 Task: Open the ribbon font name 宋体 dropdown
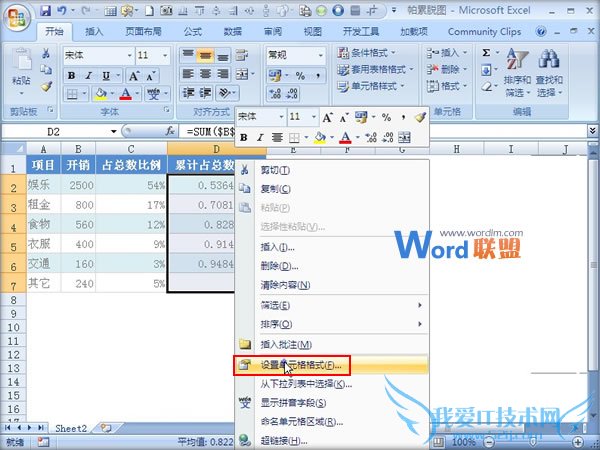[130, 55]
